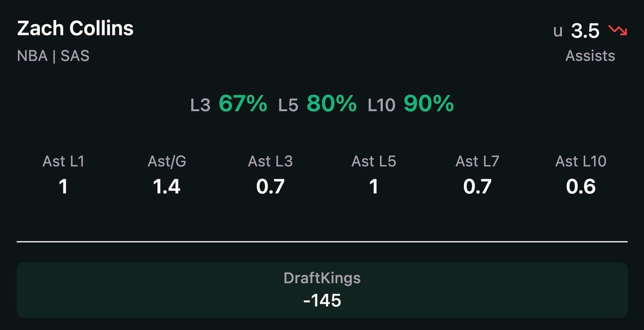Click the Ast/G 1.4 stat
Viewport: 644px width, 330px height.
click(x=166, y=175)
